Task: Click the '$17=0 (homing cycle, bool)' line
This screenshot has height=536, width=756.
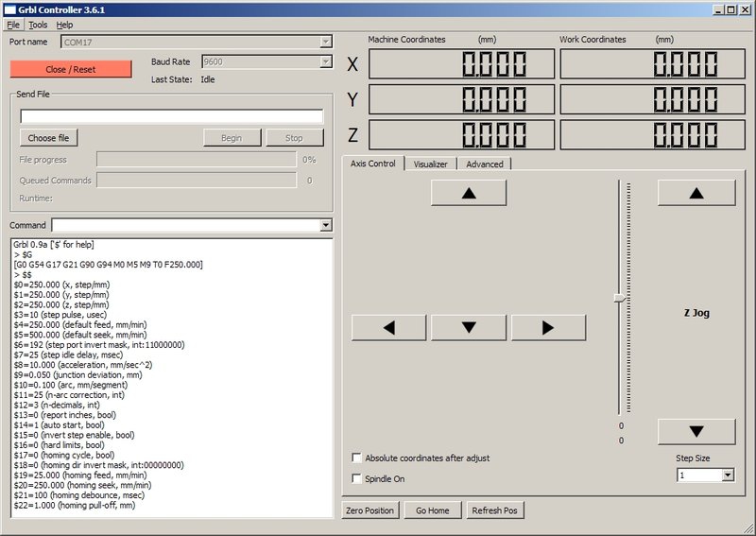Action: click(x=64, y=455)
